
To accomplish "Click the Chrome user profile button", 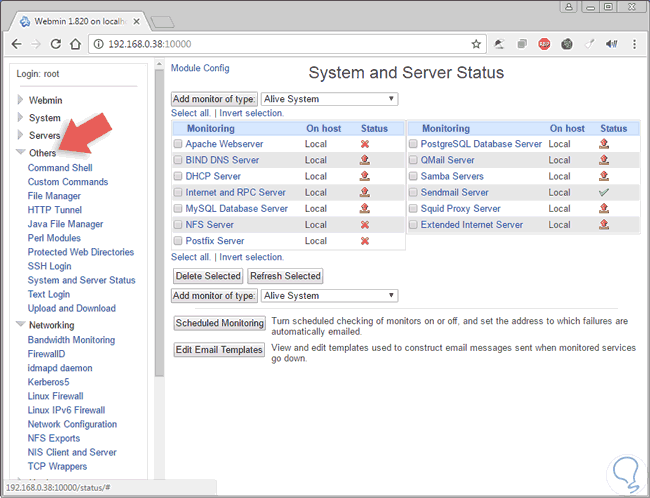I will [x=569, y=7].
